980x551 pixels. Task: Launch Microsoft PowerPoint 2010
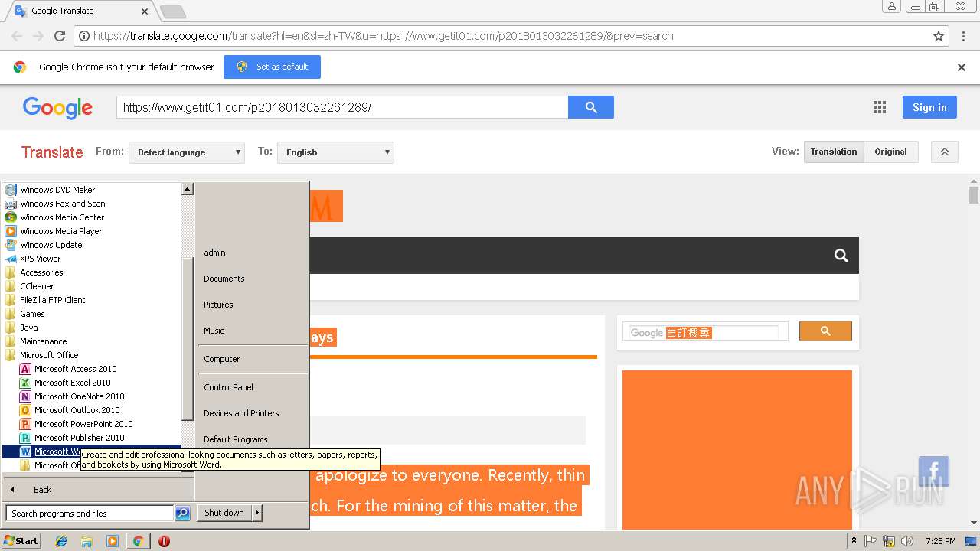[x=83, y=424]
